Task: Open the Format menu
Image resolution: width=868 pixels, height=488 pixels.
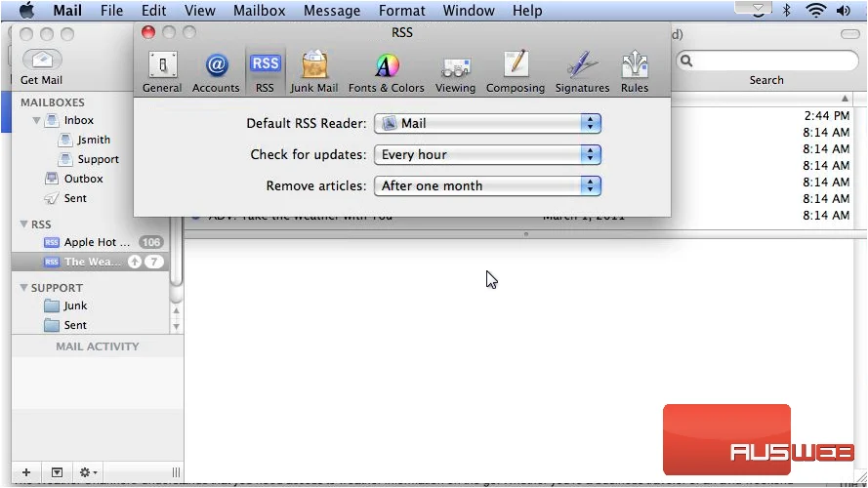Action: point(402,11)
